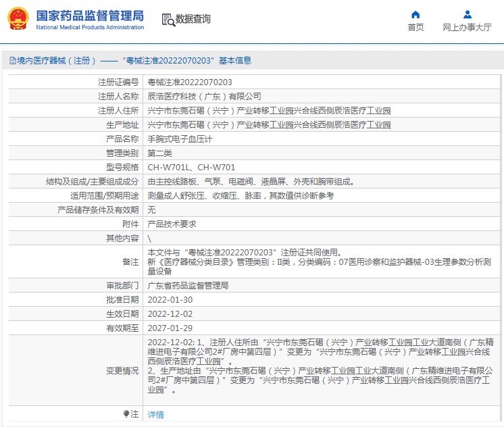Click the 生效日期 label
The height and width of the screenshot is (427, 504).
122,313
